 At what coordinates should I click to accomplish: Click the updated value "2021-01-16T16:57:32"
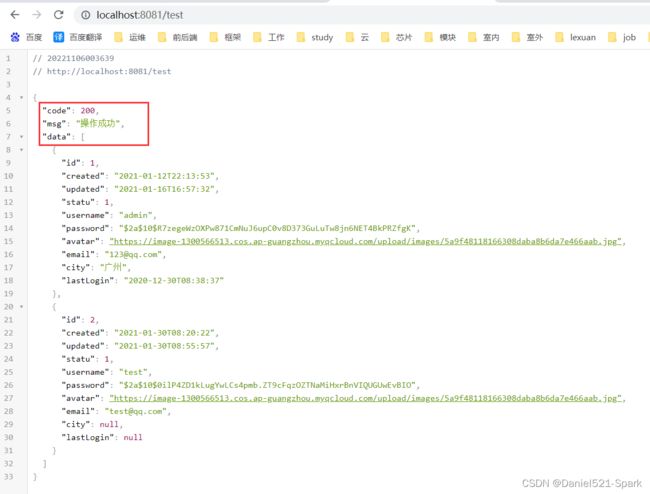[x=165, y=189]
